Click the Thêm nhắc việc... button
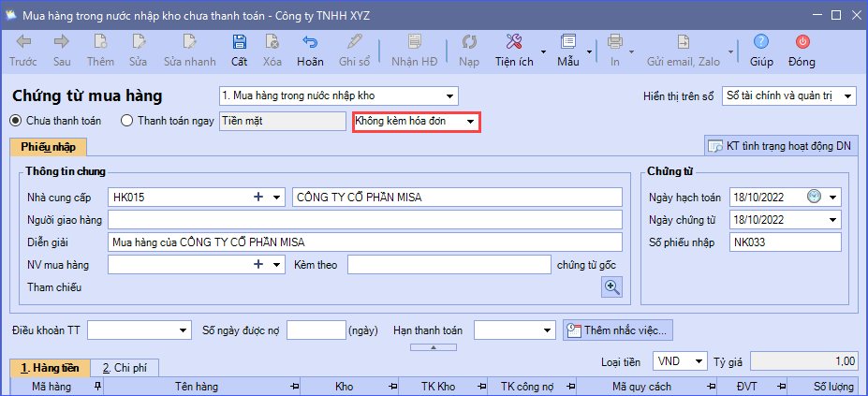 (x=618, y=330)
